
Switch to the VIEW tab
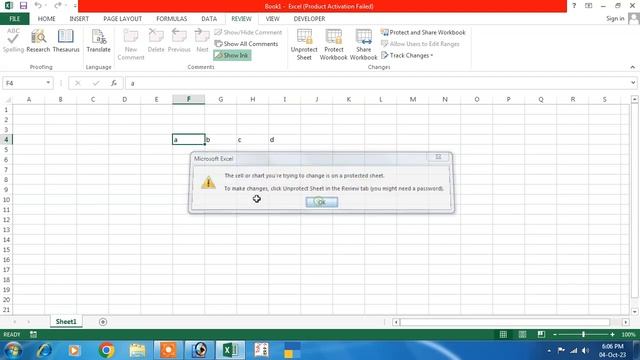[272, 19]
